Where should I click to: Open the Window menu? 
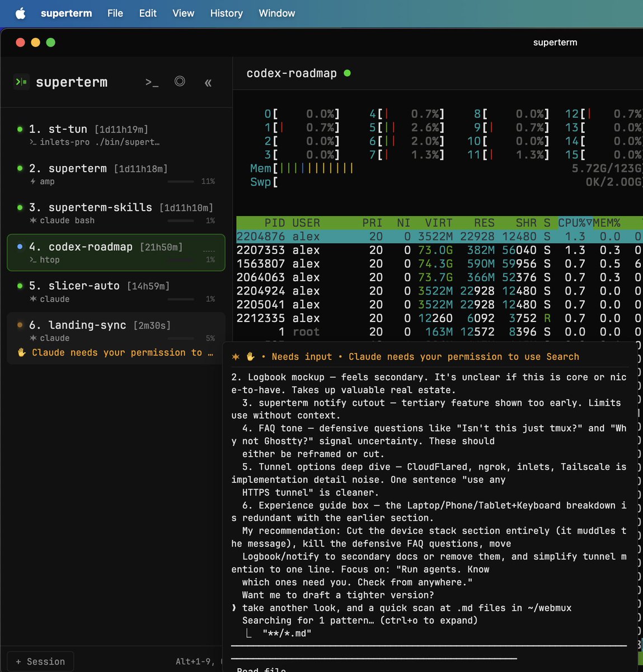[277, 13]
